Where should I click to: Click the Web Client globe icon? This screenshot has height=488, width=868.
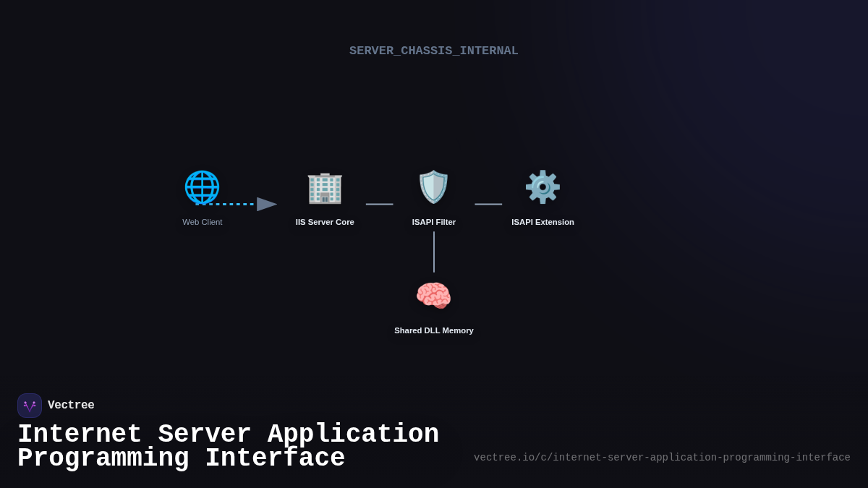coord(203,187)
